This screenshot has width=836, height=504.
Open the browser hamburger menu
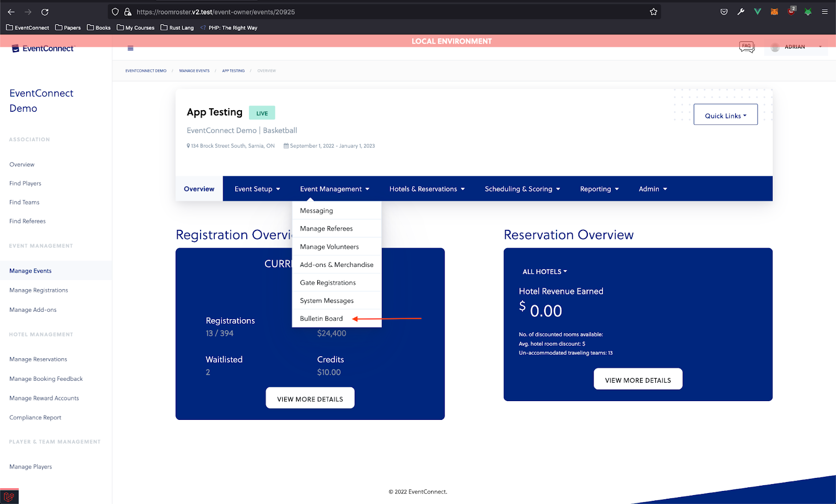[x=825, y=11]
